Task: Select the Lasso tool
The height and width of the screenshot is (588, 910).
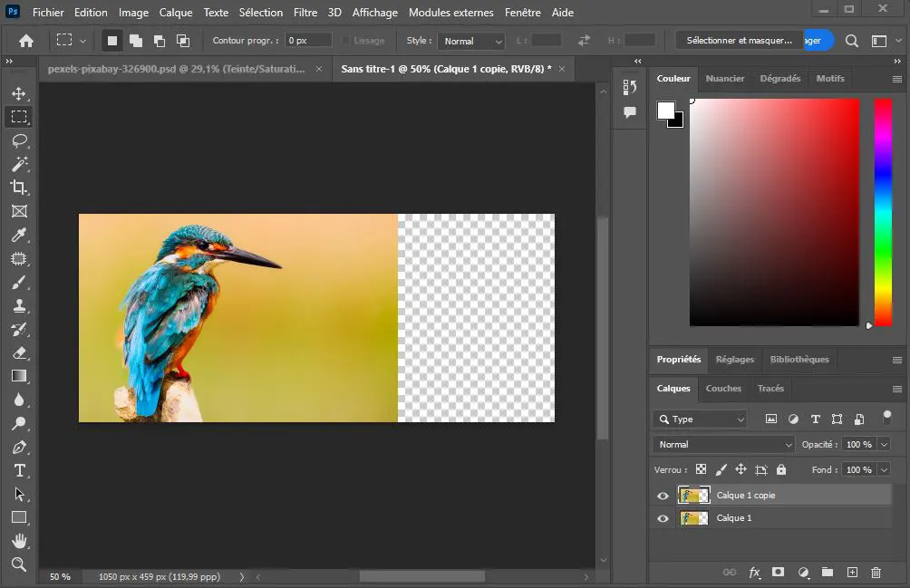Action: tap(19, 140)
